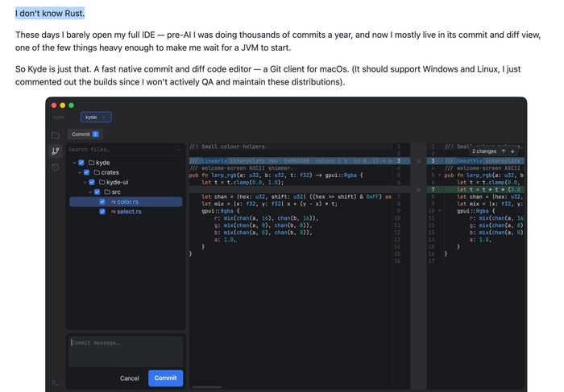The height and width of the screenshot is (392, 564).
Task: Click into the Commit message text box
Action: (126, 352)
